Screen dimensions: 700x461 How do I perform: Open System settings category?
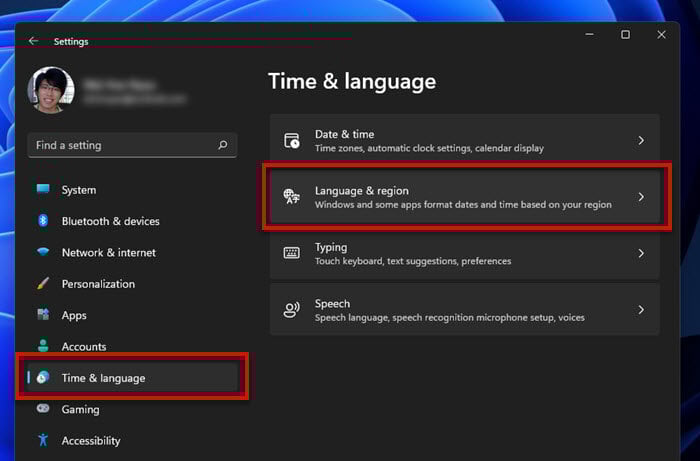tap(132, 190)
